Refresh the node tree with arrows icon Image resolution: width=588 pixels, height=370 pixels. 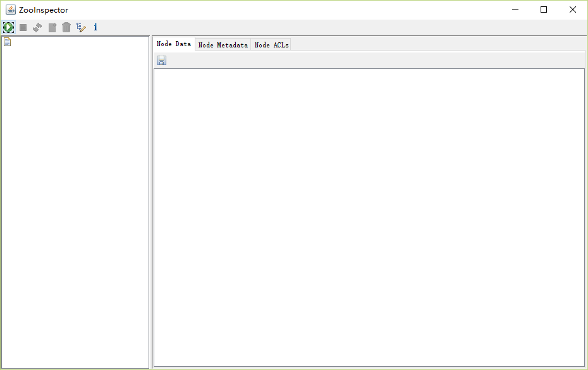(37, 27)
